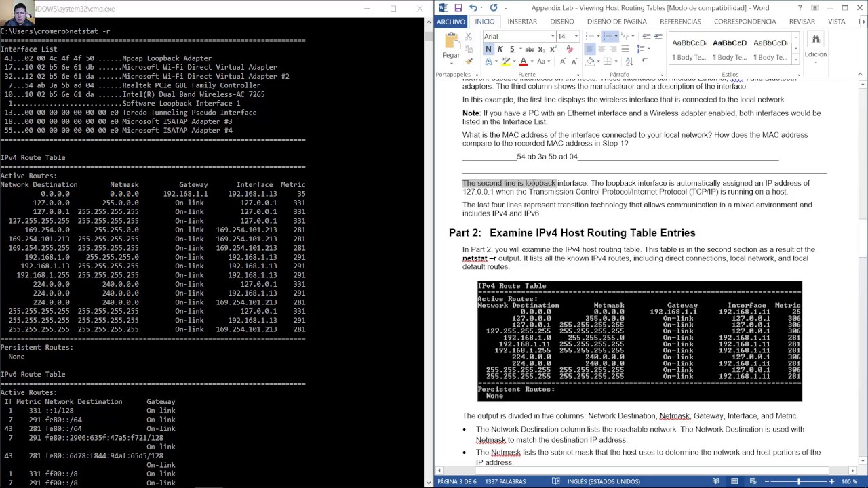
Task: Open the multilevel list dropdown
Action: pyautogui.click(x=633, y=37)
